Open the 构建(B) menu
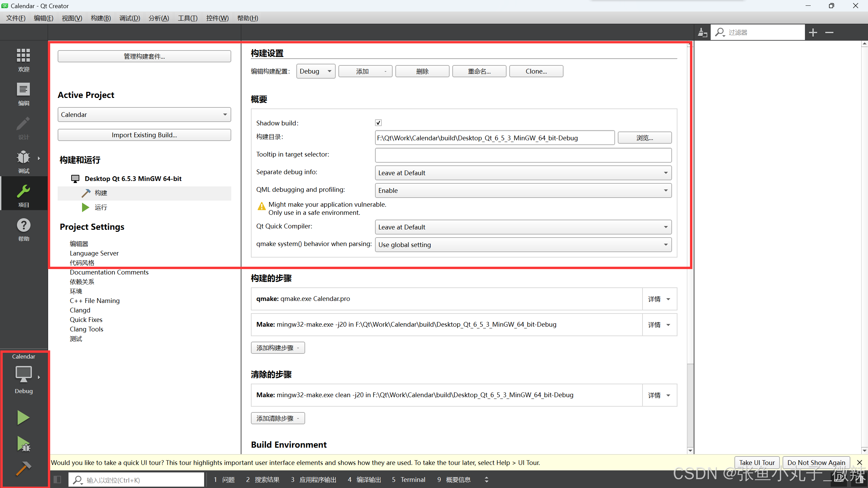This screenshot has height=488, width=868. coord(101,18)
